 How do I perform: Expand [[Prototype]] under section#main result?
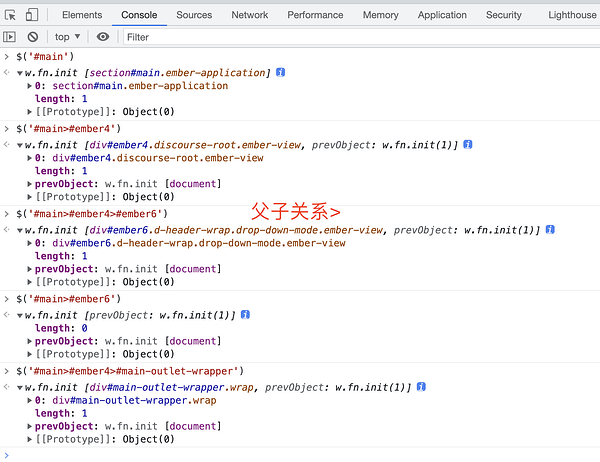coord(29,112)
